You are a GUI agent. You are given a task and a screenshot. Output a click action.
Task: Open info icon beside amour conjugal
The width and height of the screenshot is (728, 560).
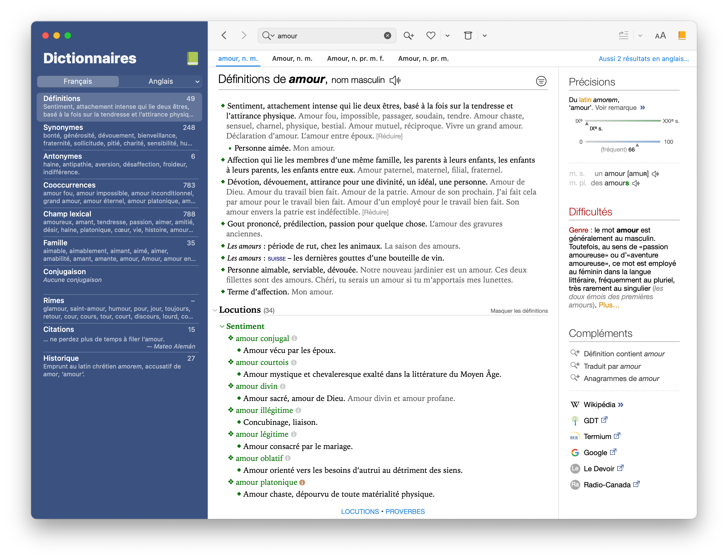pos(294,339)
